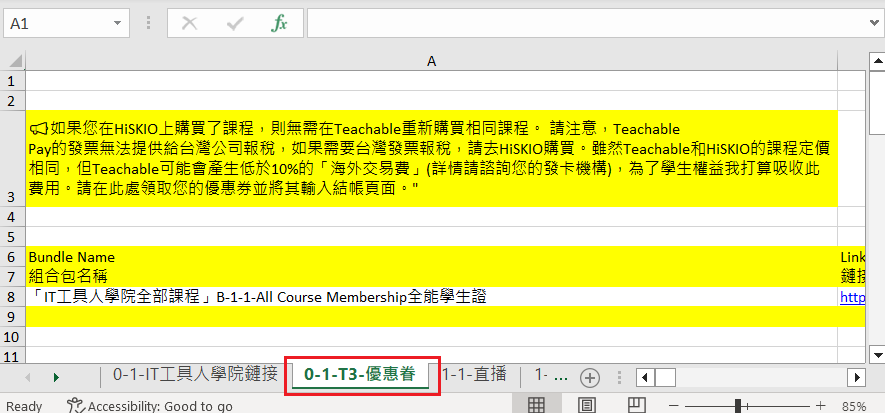Switch to the 1-1-直播 sheet tab
This screenshot has height=413, width=885.
474,374
